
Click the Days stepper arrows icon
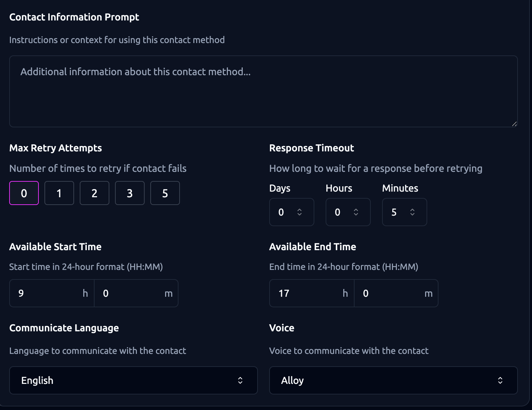click(x=300, y=212)
